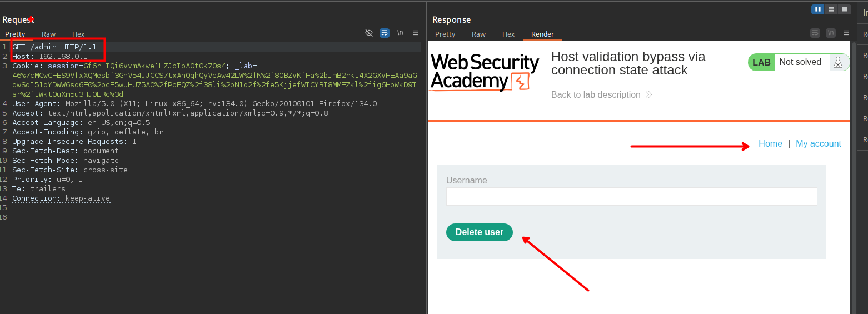
Task: Click the word wrap icon in Response panel
Action: (x=815, y=33)
